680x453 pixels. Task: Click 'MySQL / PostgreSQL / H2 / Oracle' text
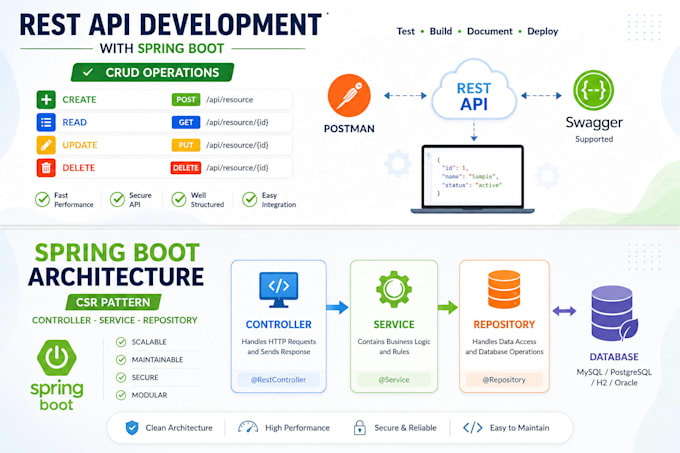point(614,378)
